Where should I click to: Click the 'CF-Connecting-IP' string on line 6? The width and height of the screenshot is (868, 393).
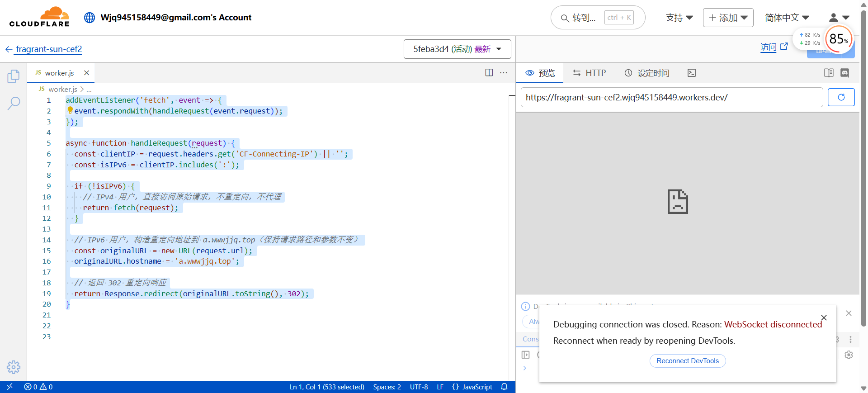pos(277,154)
